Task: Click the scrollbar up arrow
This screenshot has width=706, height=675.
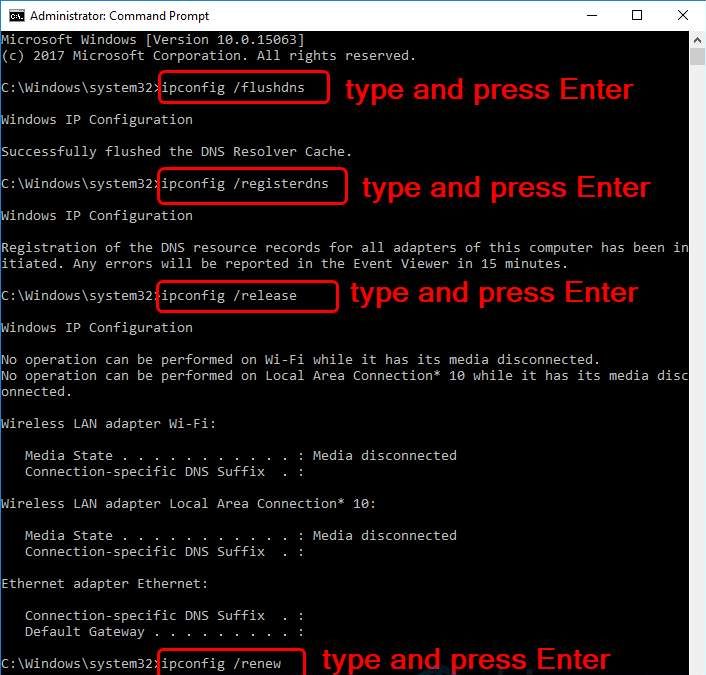Action: click(x=697, y=39)
